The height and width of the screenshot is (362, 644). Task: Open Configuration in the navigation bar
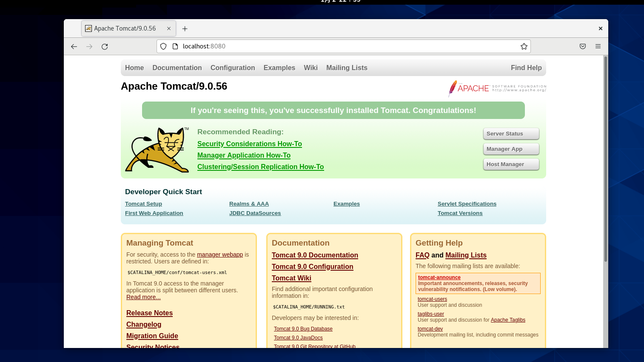[x=233, y=68]
